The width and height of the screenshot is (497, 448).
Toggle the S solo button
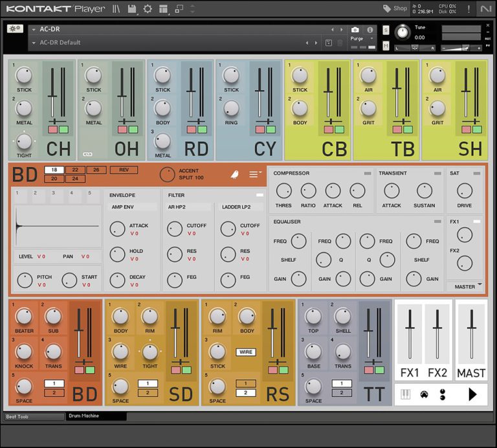[x=386, y=30]
